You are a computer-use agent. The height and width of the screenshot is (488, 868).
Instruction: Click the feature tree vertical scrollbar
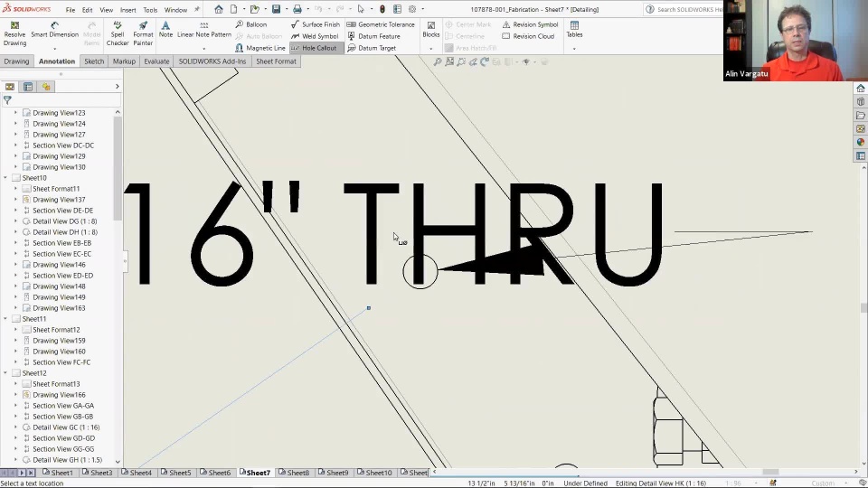coord(118,169)
